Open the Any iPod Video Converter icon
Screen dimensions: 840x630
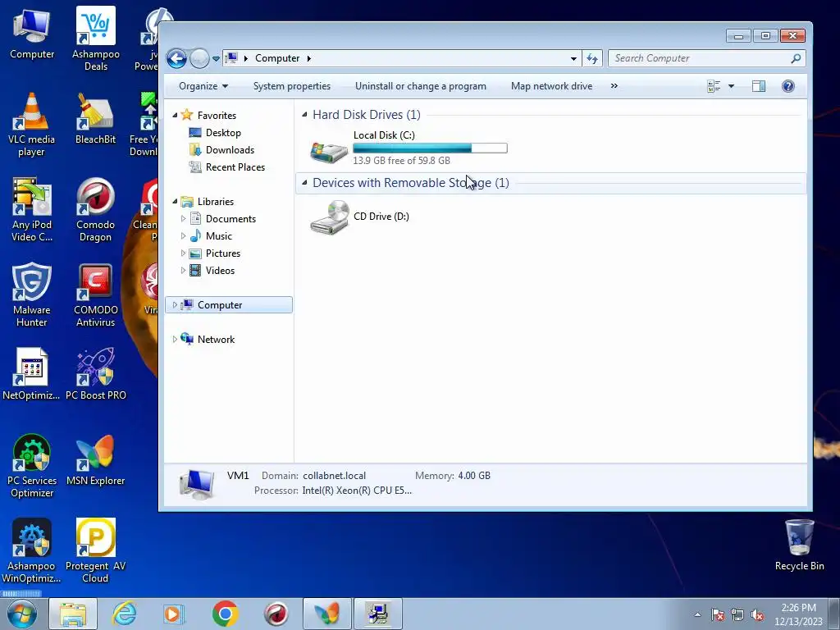coord(32,209)
